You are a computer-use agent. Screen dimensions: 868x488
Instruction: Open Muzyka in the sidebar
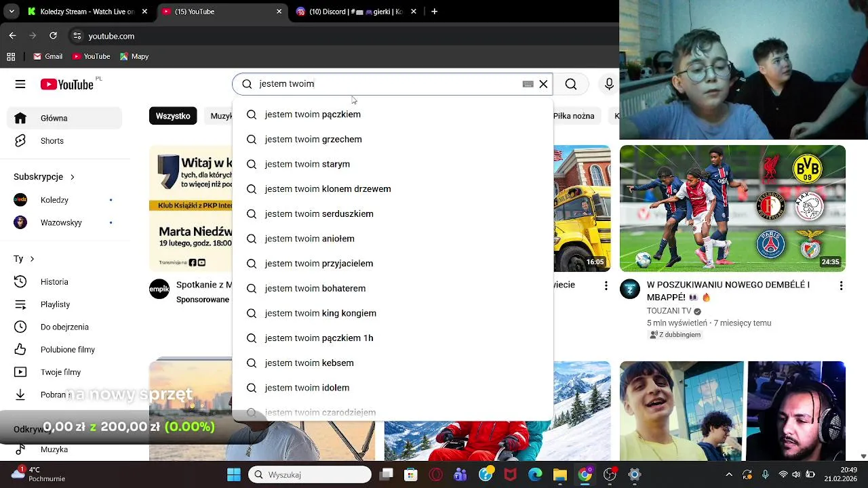(x=65, y=449)
